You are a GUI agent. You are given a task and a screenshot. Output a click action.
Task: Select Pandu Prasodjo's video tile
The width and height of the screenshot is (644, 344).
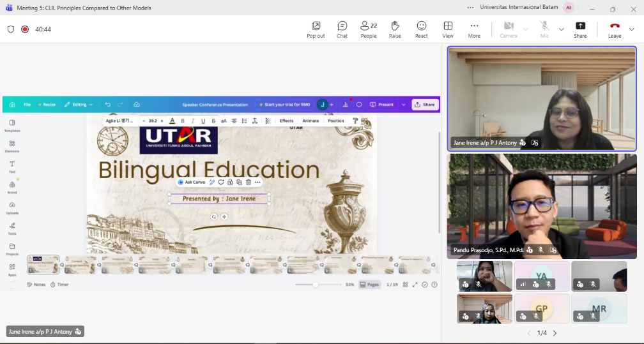[x=542, y=206]
